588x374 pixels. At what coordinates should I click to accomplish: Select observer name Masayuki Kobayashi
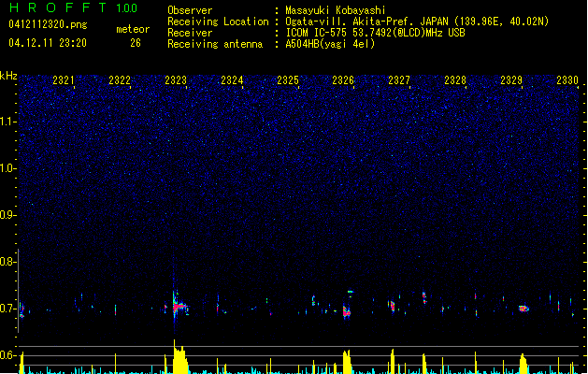pyautogui.click(x=336, y=10)
